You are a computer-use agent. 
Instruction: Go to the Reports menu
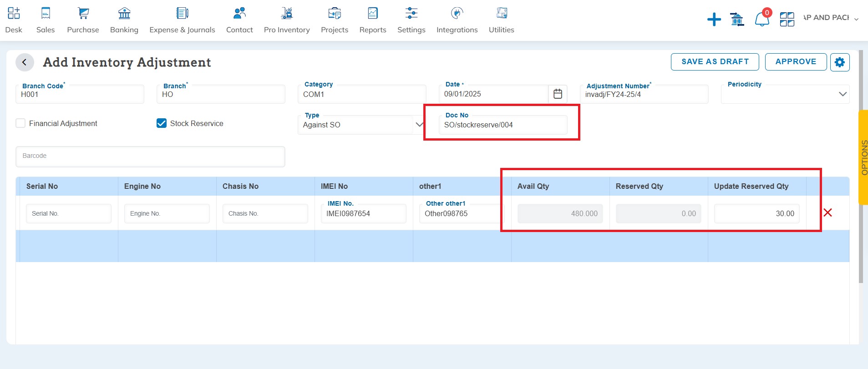click(x=373, y=20)
